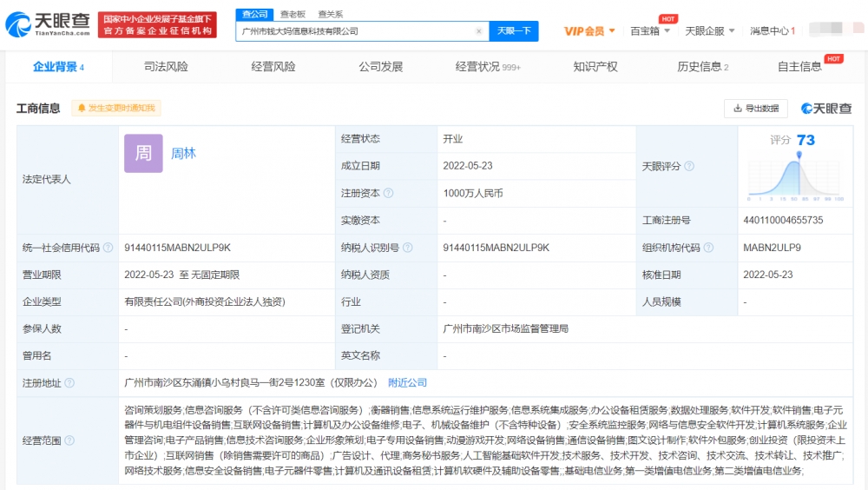
Task: Open the 司法风险 tab
Action: (166, 67)
